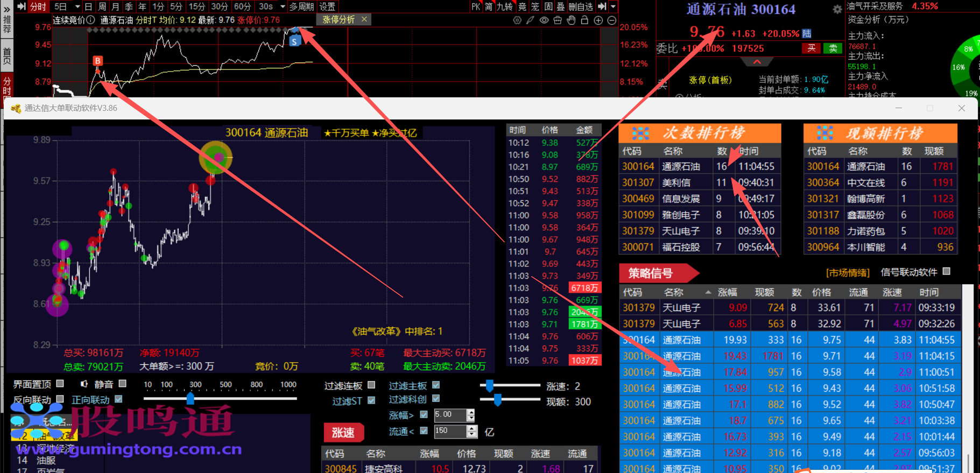Switch chart to 日 daily period
Screen dimensions: 980x473
[89, 6]
